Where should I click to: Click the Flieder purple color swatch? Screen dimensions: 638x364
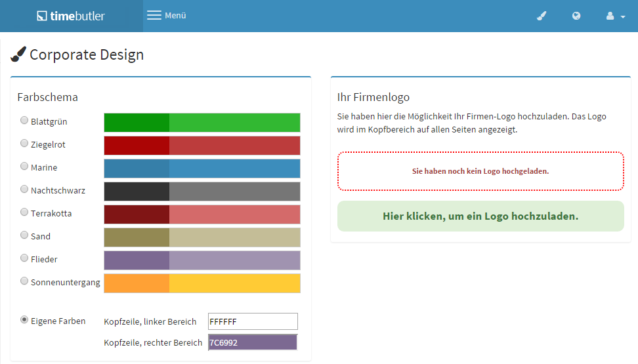[x=202, y=260]
